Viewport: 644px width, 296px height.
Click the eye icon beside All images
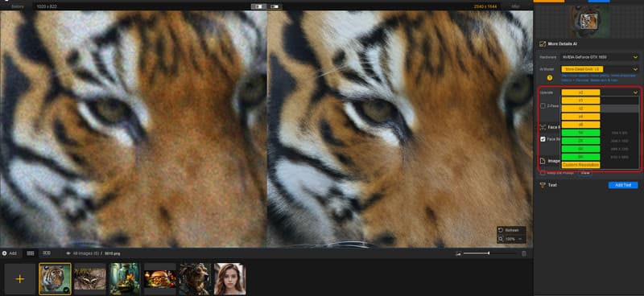pyautogui.click(x=68, y=253)
